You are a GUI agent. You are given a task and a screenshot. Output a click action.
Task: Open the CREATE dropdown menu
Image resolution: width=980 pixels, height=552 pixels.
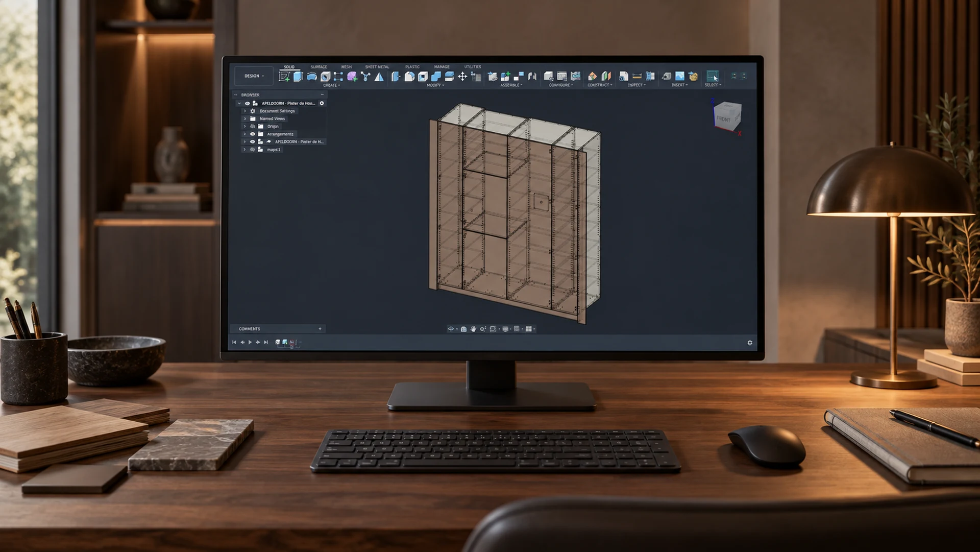coord(331,85)
